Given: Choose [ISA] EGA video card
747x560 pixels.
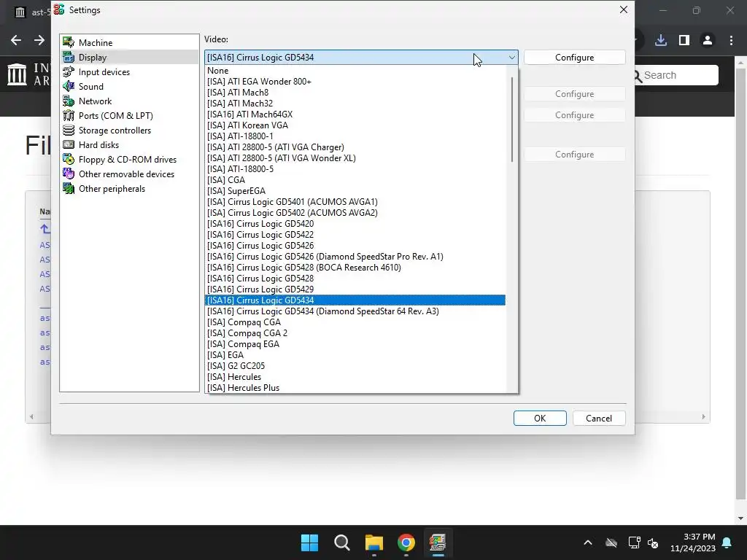Looking at the screenshot, I should coord(355,355).
